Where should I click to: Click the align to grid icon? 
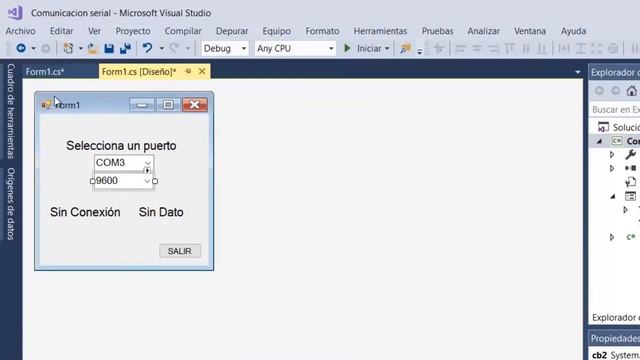(439, 49)
